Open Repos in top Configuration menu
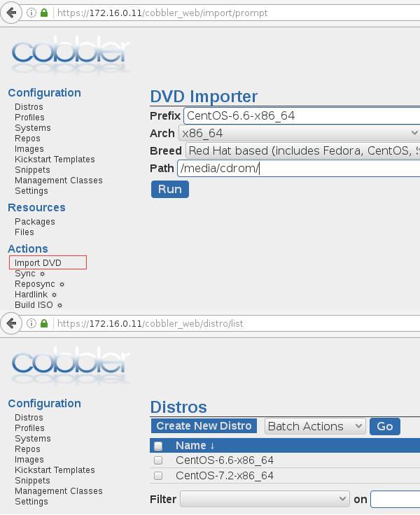 (27, 139)
